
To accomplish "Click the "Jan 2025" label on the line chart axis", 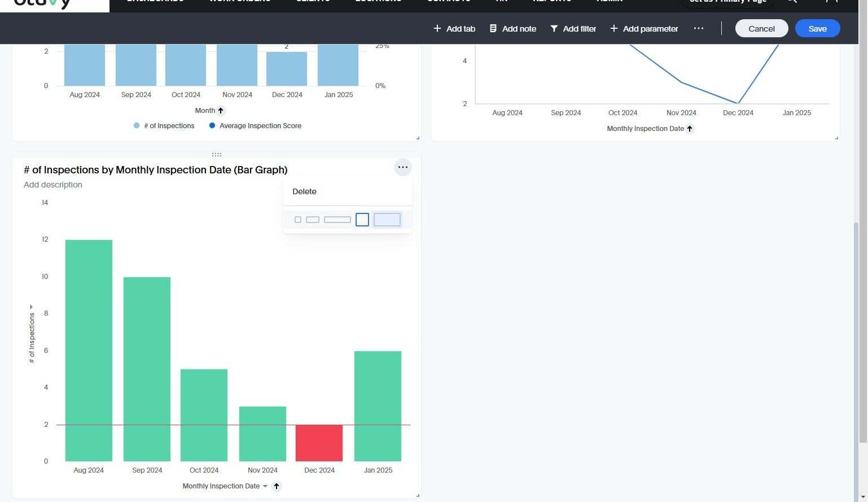I will pos(797,113).
